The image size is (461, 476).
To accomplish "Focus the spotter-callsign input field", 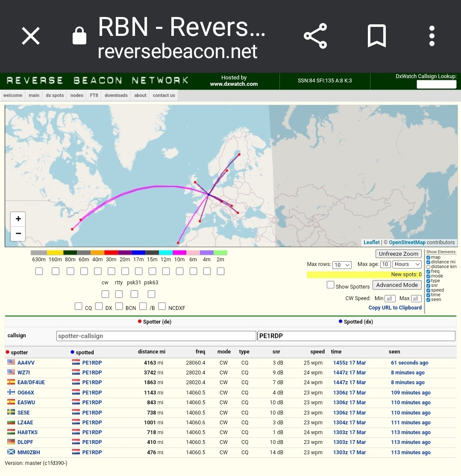I will point(156,336).
